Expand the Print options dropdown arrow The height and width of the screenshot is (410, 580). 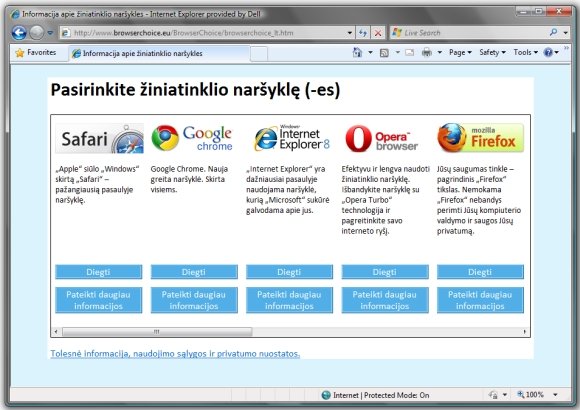point(439,53)
